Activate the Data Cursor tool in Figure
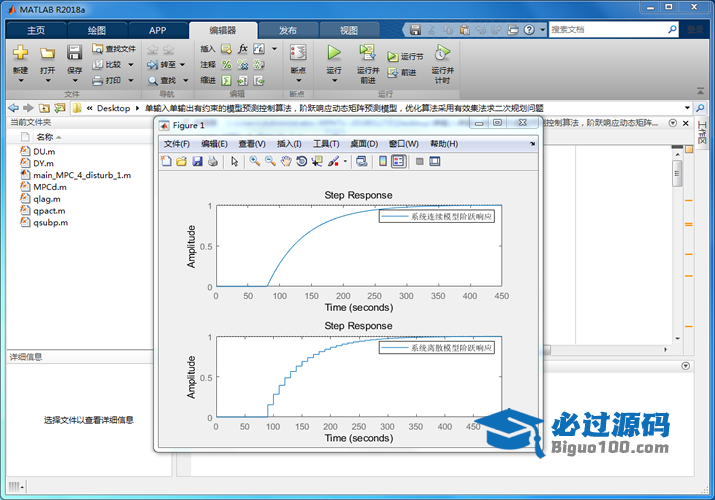Viewport: 715px width, 500px height. 317,161
